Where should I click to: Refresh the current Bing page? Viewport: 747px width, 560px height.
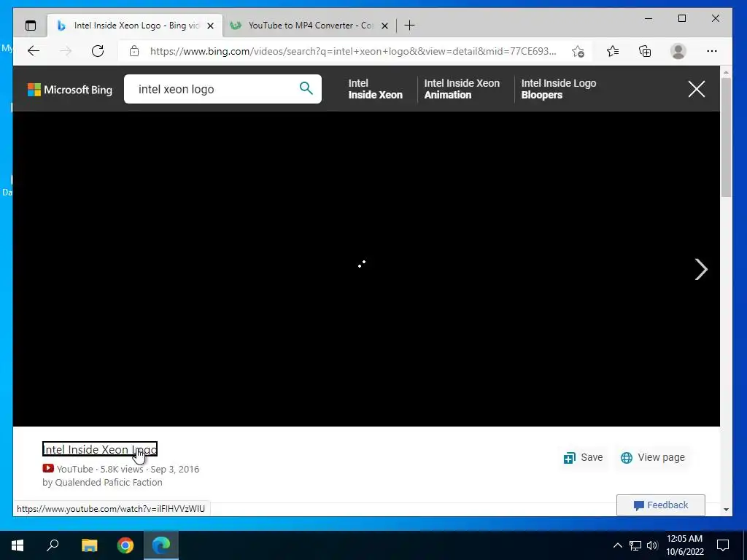[98, 51]
